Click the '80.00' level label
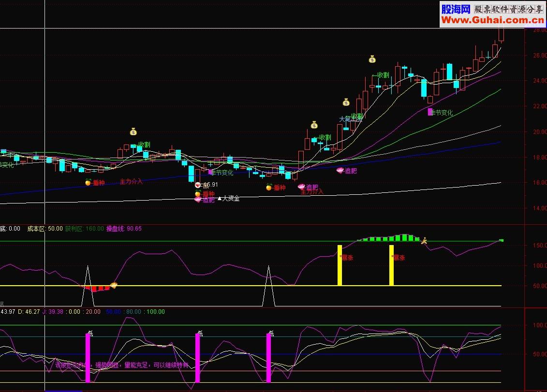Screen dimensions: 547x392 coord(134,312)
